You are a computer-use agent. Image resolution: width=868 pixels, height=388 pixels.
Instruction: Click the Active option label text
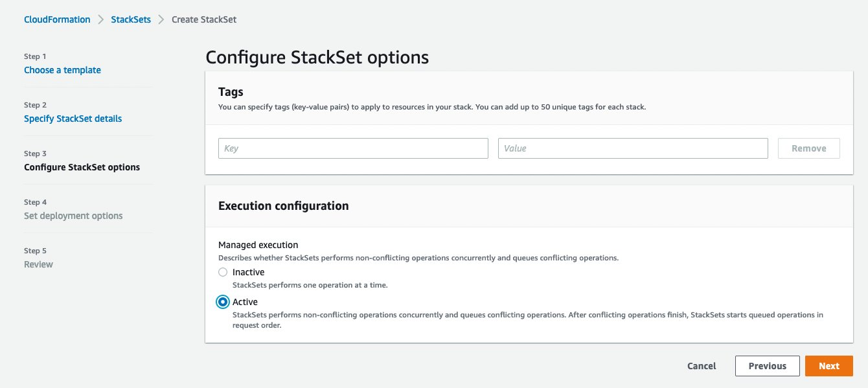click(x=244, y=301)
